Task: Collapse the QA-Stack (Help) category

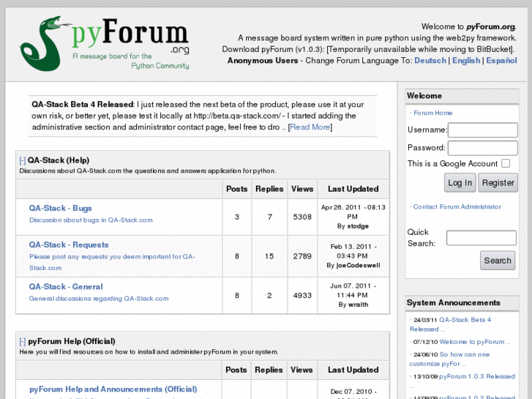Action: tap(23, 160)
